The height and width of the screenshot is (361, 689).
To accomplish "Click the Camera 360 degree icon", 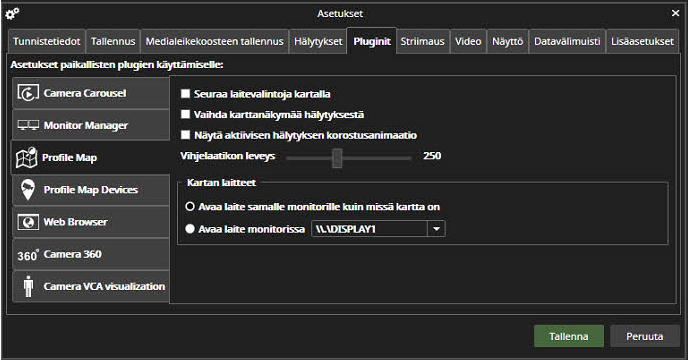I will pos(28,255).
